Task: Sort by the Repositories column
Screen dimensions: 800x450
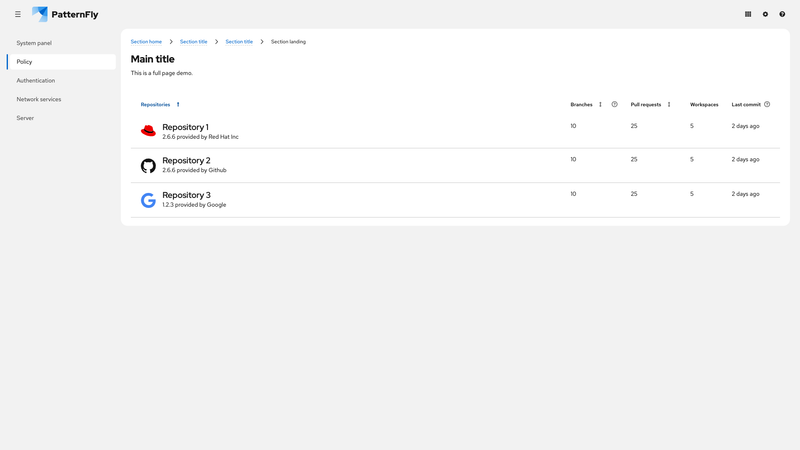Action: pyautogui.click(x=156, y=104)
